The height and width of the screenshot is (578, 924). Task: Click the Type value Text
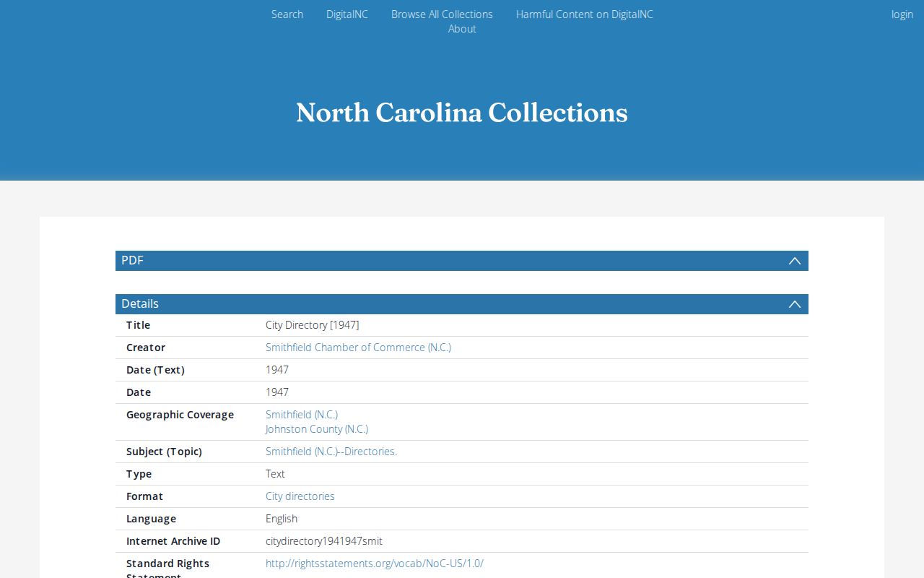(275, 474)
